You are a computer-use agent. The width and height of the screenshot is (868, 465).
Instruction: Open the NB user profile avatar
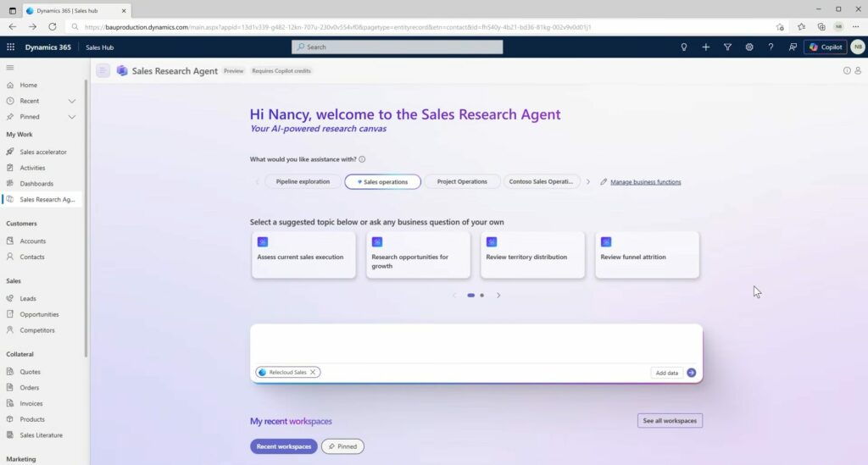pos(858,47)
